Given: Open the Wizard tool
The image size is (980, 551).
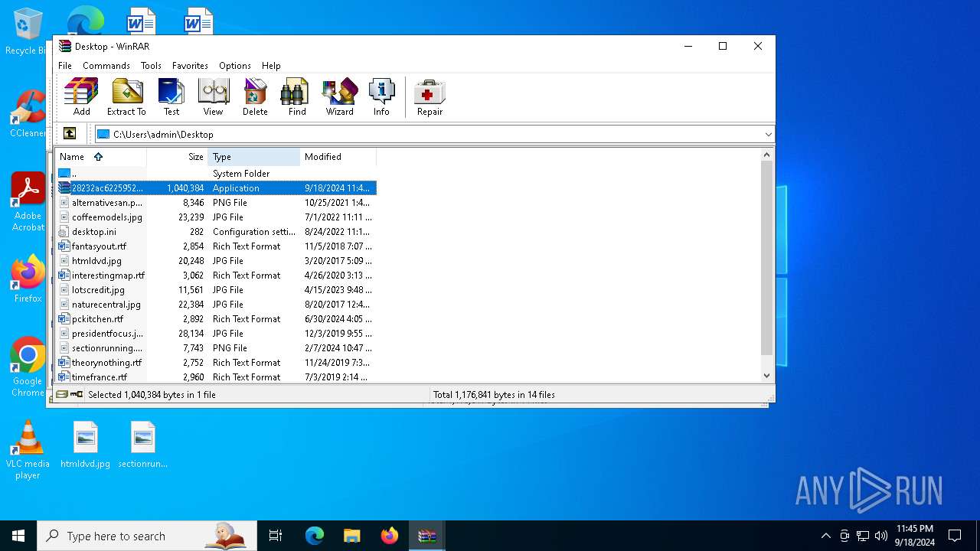Looking at the screenshot, I should tap(339, 96).
